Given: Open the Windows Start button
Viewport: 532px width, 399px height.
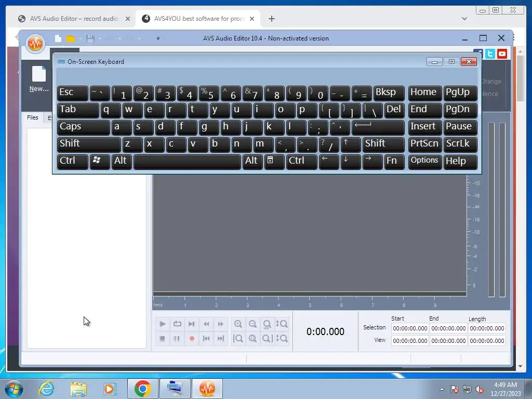Looking at the screenshot, I should click(14, 389).
